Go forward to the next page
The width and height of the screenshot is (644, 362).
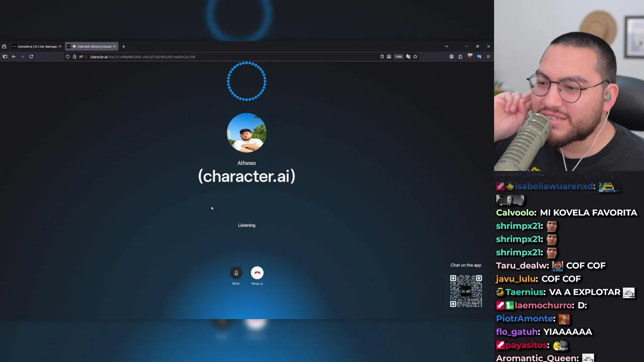[x=22, y=56]
